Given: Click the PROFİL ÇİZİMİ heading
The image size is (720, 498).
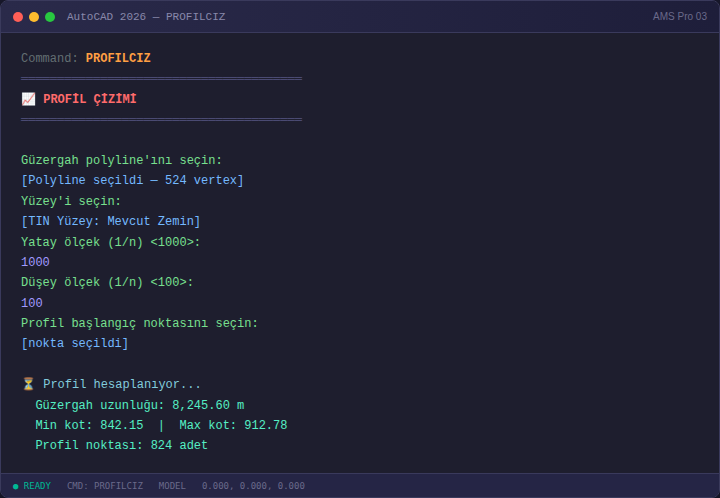Looking at the screenshot, I should [90, 99].
